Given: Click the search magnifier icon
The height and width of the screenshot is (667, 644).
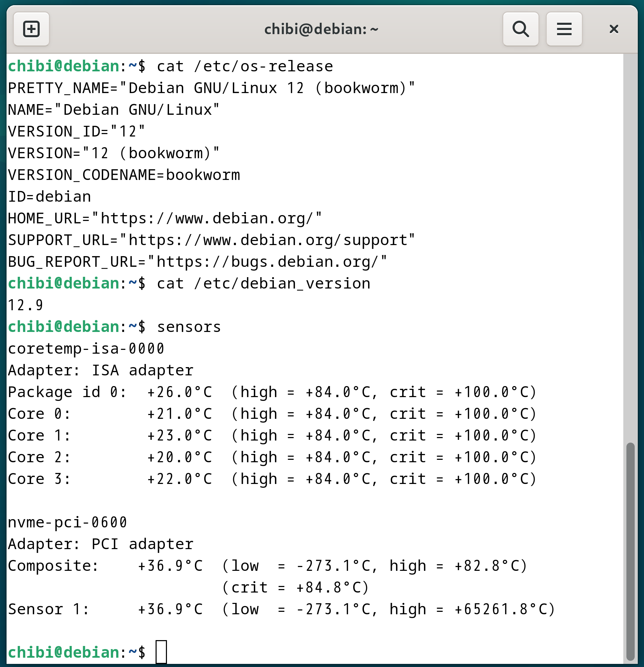Looking at the screenshot, I should (x=521, y=29).
